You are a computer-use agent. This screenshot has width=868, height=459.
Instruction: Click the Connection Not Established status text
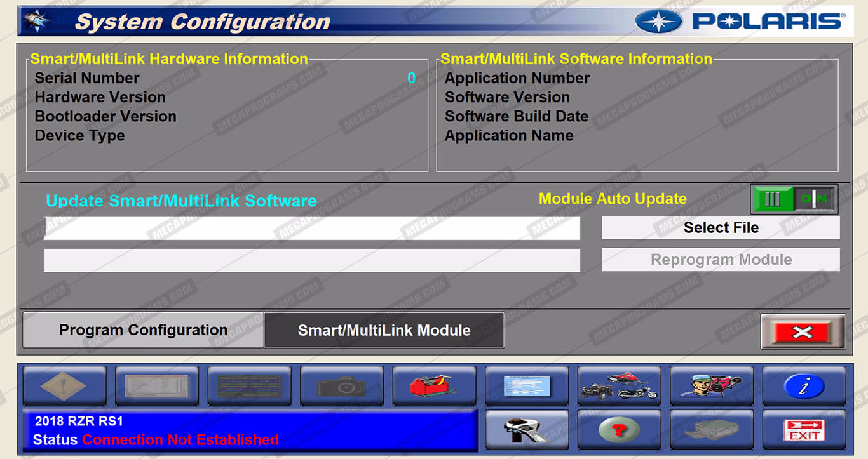point(180,439)
